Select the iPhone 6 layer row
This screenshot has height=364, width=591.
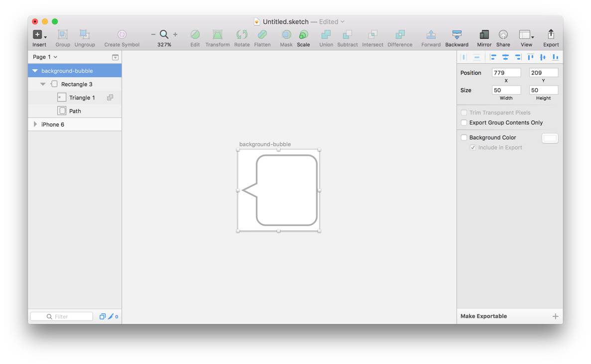tap(75, 124)
